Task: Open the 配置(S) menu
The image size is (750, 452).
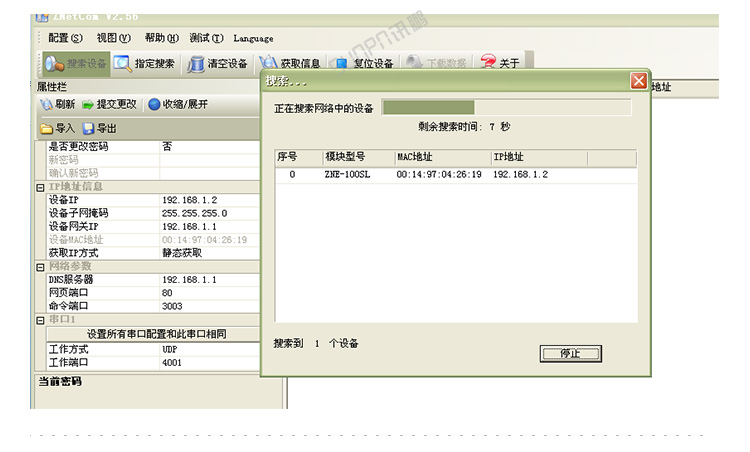Action: (x=66, y=38)
